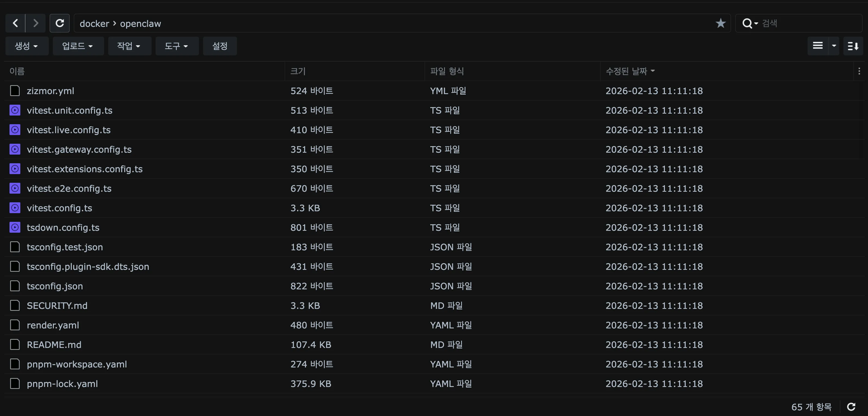
Task: Open the docker breadcrumb link
Action: [x=94, y=23]
